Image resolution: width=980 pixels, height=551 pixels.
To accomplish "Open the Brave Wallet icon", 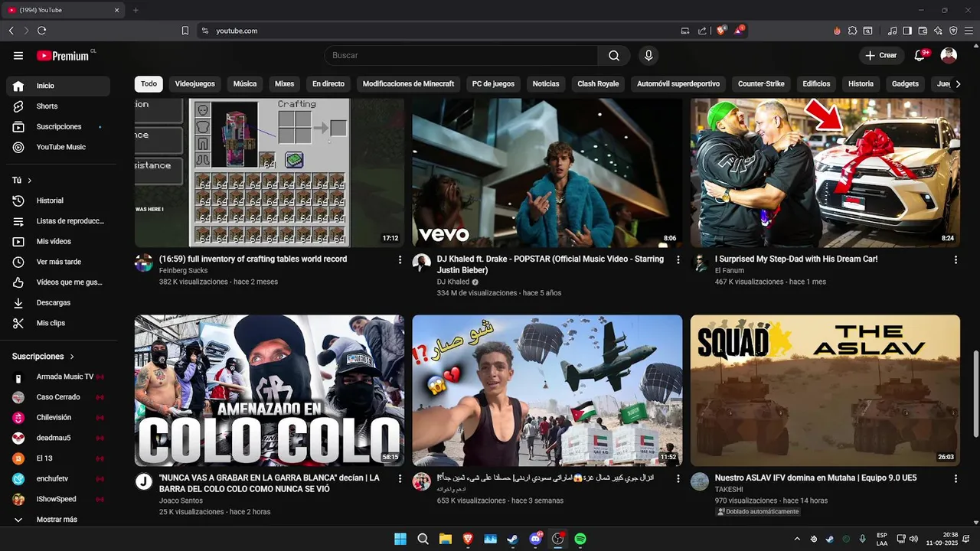I will point(923,31).
